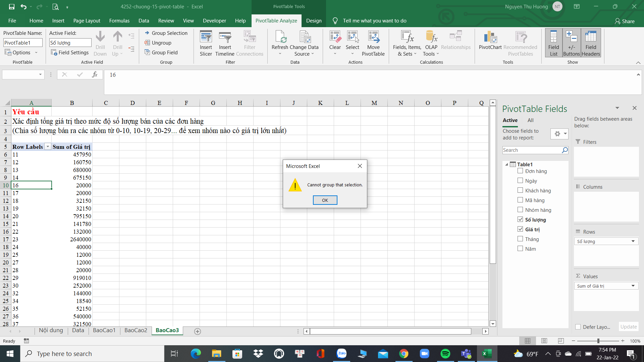The image size is (644, 362).
Task: Check the Đơn hàng field checkbox
Action: 520,171
